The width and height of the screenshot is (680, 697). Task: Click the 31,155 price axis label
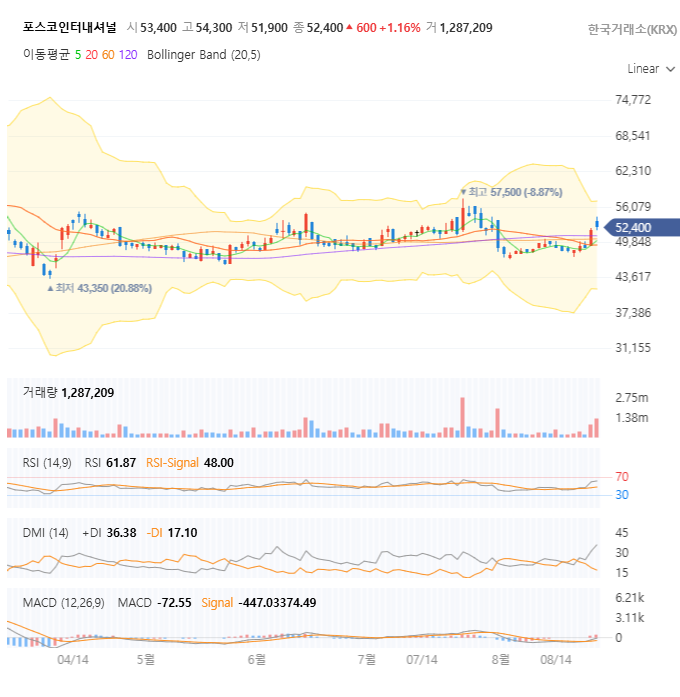tap(633, 348)
